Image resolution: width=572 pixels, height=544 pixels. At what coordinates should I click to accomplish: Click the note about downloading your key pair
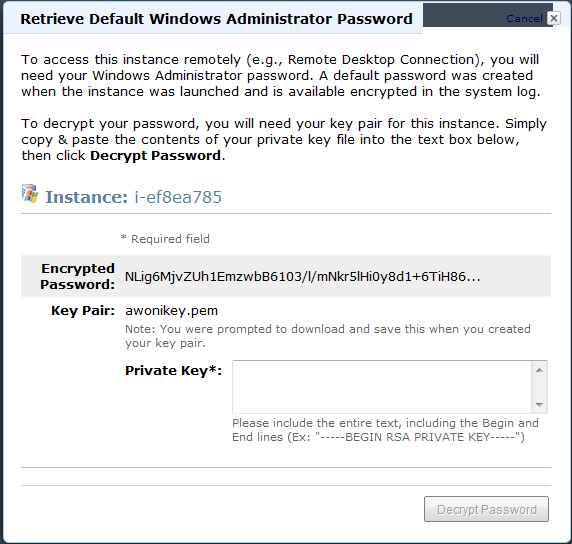tap(328, 336)
